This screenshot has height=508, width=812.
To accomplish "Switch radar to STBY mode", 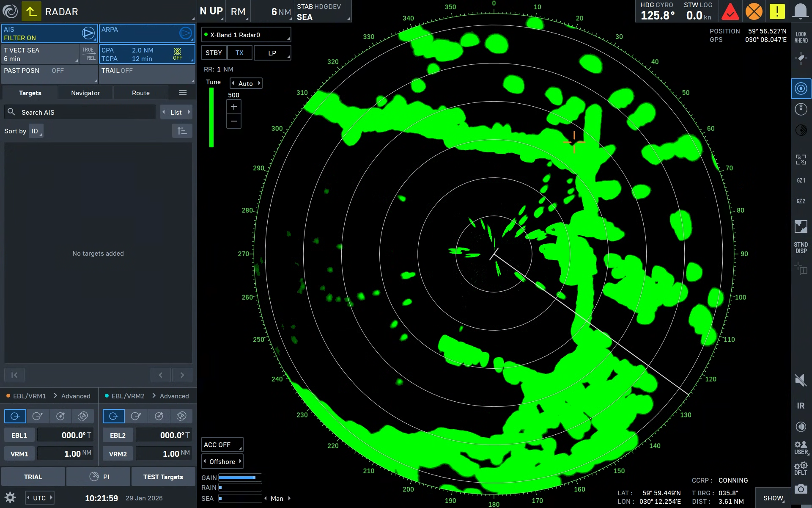I will tap(214, 53).
